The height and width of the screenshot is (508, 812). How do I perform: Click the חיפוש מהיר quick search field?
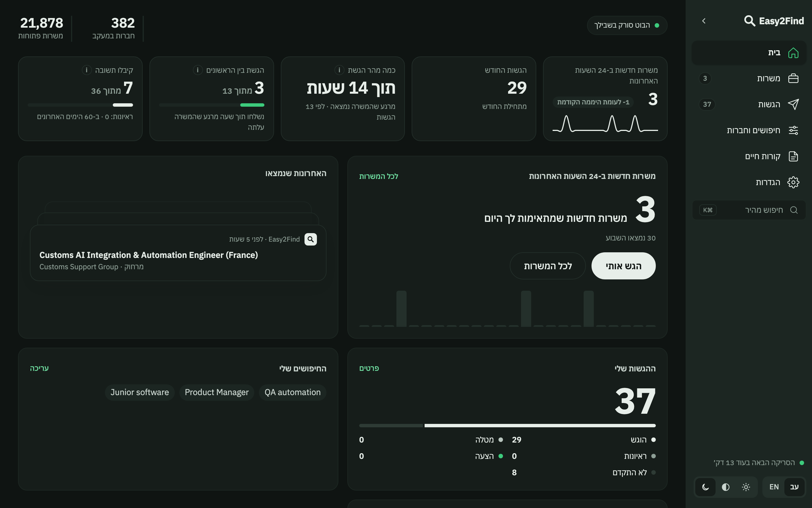(749, 210)
